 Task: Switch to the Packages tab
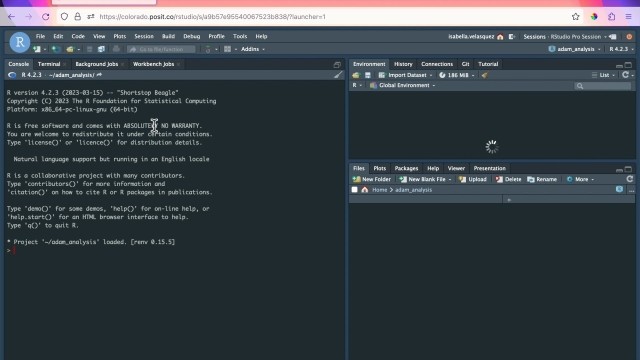pos(406,168)
